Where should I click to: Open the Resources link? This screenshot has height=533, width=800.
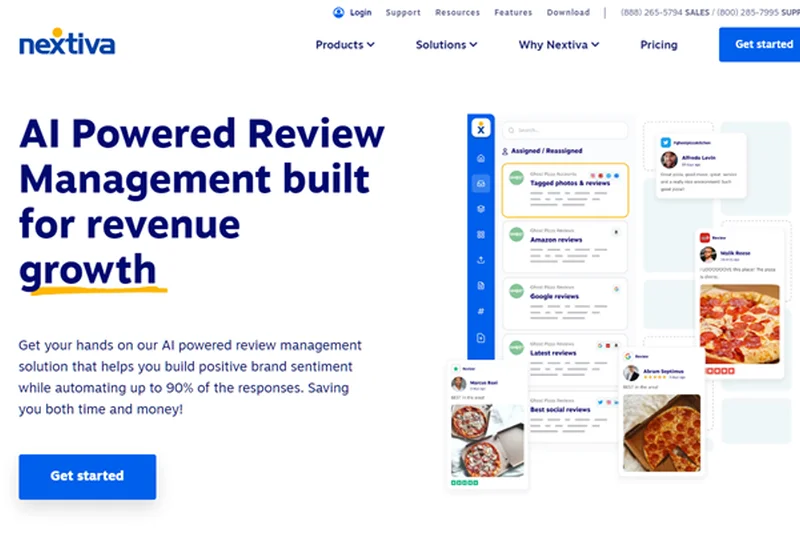[457, 12]
